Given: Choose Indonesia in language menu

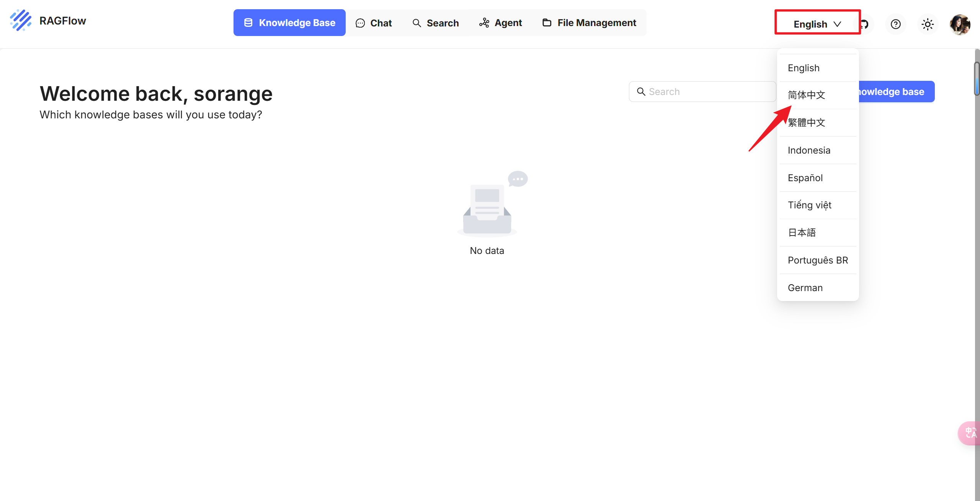Looking at the screenshot, I should click(x=809, y=150).
